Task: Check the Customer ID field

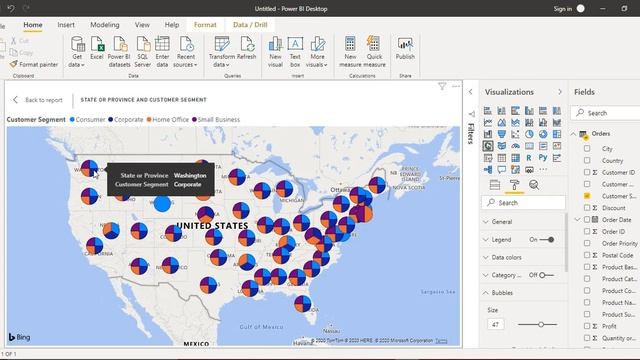Action: pos(587,172)
